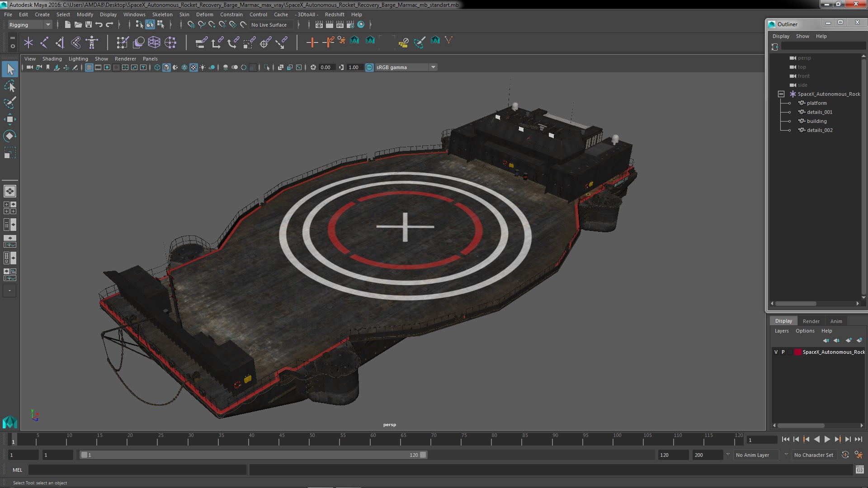Click the Create Joints icon on the shelf

[44, 42]
